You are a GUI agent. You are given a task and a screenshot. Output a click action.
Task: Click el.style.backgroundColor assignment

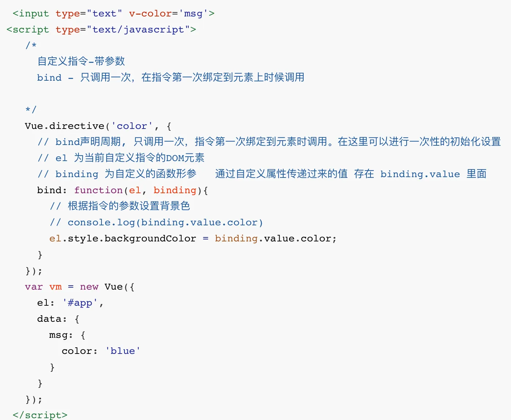pos(123,239)
